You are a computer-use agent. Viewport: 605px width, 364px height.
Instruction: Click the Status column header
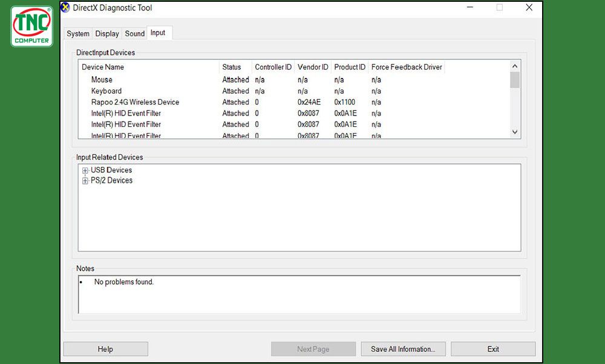[x=235, y=67]
